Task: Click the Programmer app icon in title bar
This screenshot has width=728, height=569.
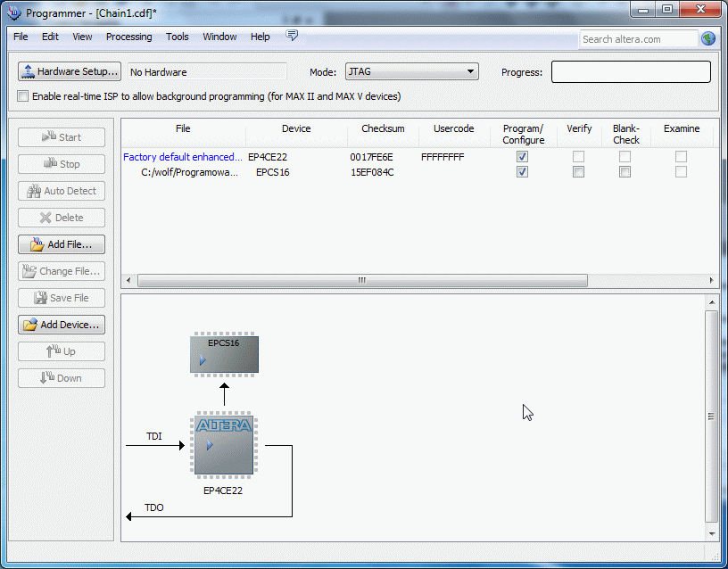Action: 14,12
